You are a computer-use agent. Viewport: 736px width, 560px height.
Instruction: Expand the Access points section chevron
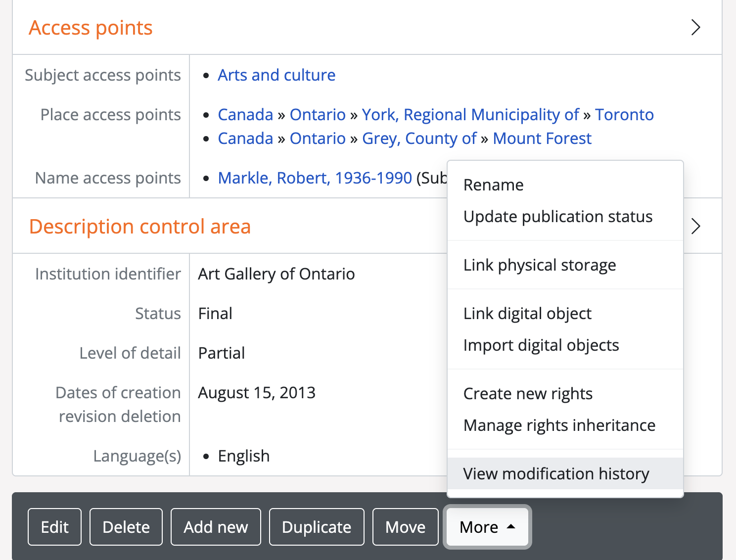pos(695,27)
